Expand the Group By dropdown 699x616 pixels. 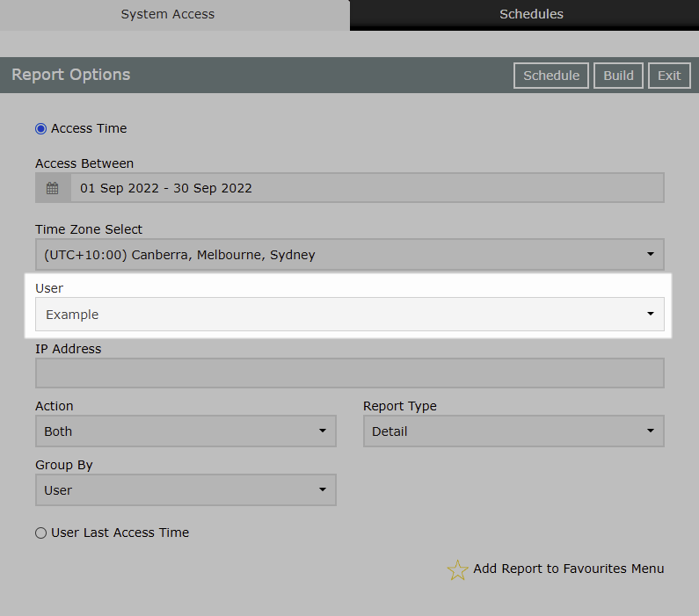click(186, 489)
